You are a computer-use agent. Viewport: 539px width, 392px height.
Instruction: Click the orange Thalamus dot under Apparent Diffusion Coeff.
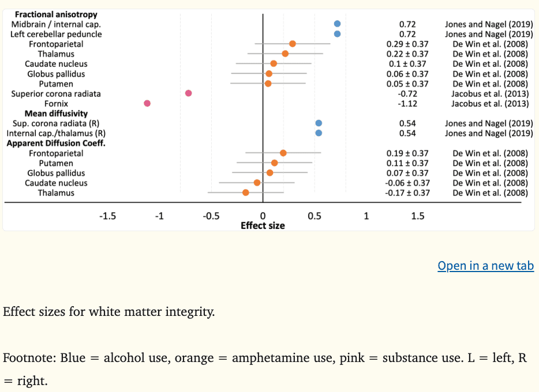(246, 193)
